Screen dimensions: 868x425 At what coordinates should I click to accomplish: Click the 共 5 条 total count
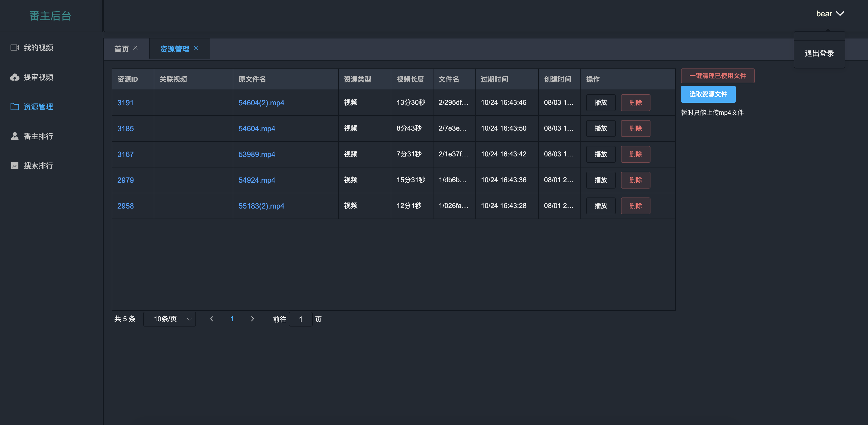point(125,319)
